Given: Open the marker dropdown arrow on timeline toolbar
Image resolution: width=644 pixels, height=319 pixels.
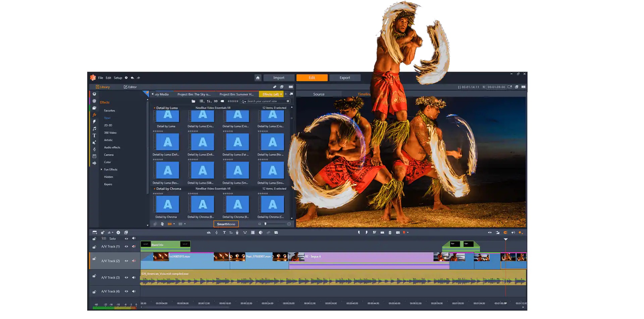Looking at the screenshot, I should tap(408, 232).
